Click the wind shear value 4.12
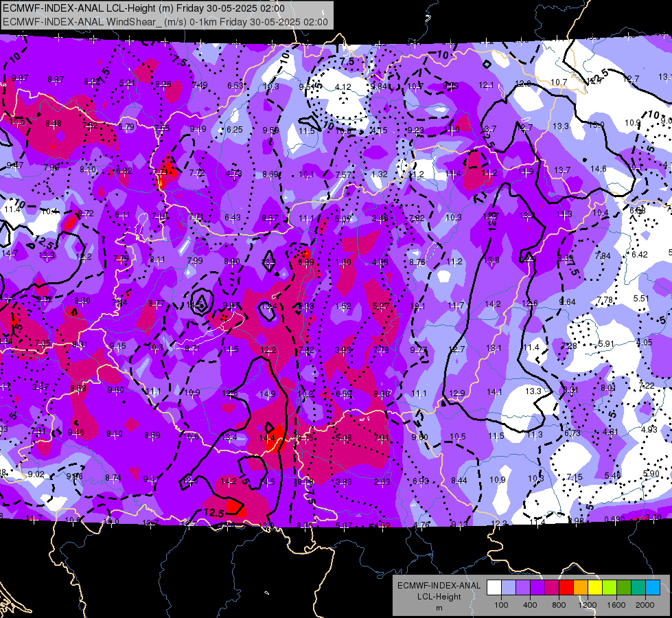Screen dimensions: 672x618 tap(343, 87)
